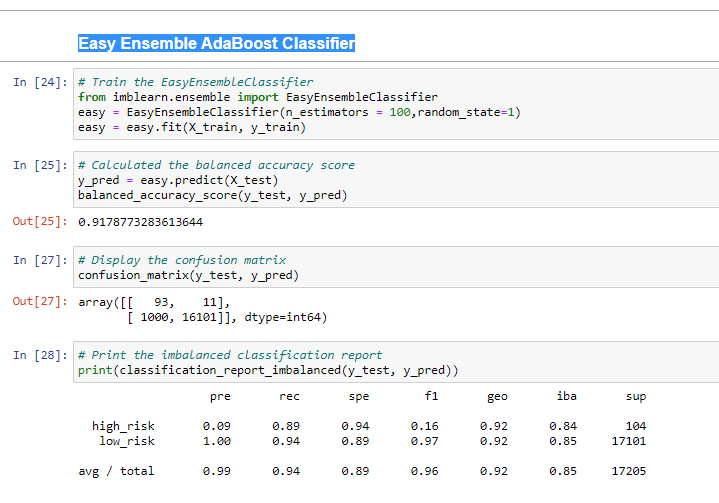Click avg / total f1 value 0.96
719x503 pixels.
(425, 471)
